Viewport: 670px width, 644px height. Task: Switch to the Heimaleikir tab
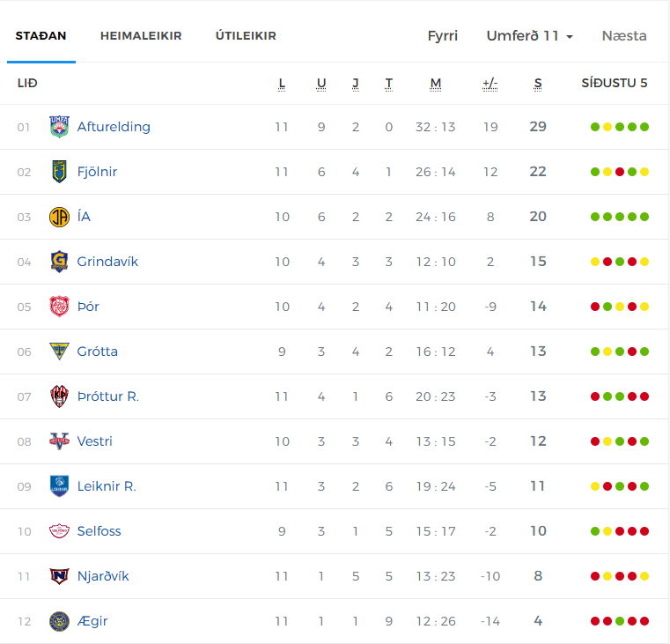click(x=141, y=36)
